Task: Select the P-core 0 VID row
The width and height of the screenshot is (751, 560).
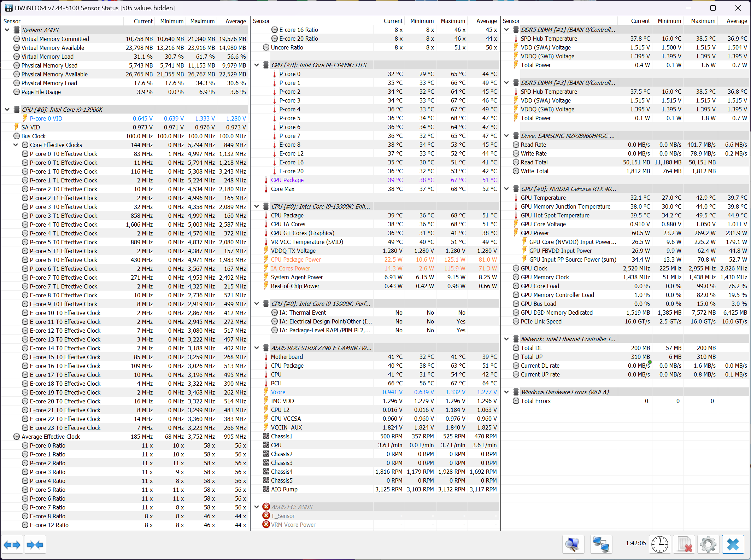Action: (x=125, y=118)
